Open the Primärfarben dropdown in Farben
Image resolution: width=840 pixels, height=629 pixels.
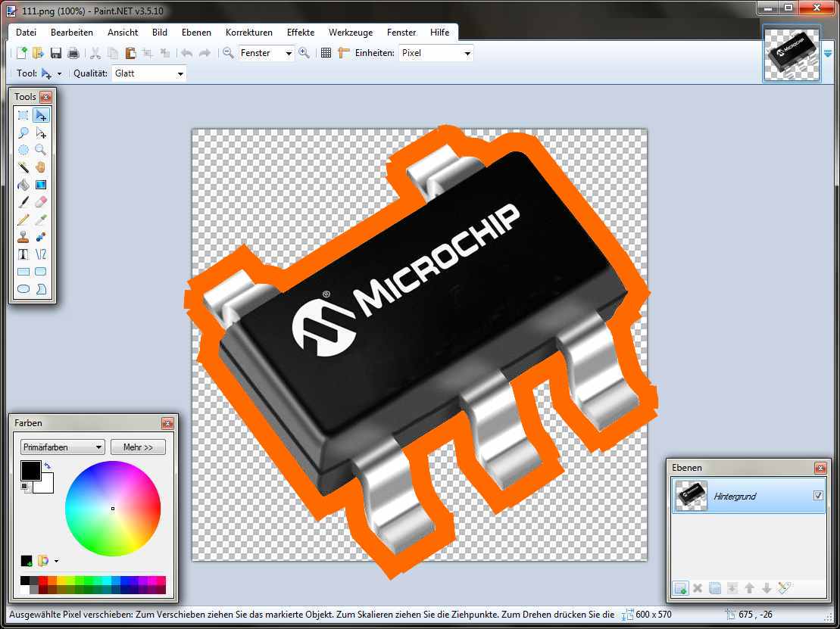point(63,447)
